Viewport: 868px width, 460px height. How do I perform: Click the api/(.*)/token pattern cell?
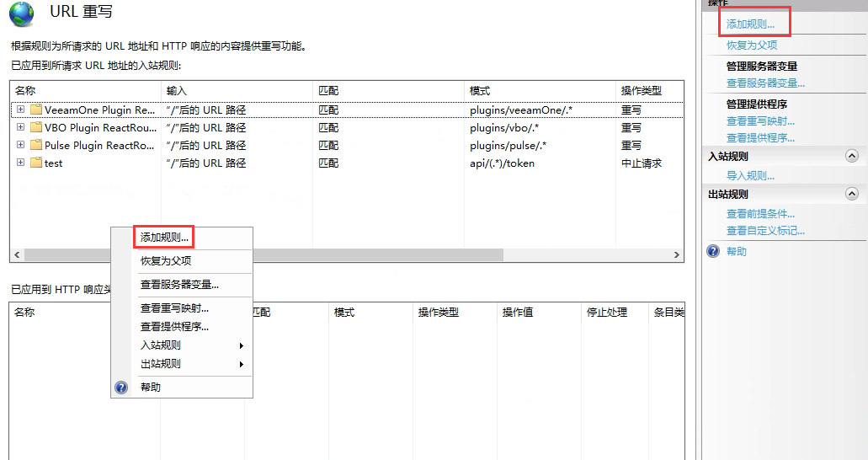[x=502, y=163]
